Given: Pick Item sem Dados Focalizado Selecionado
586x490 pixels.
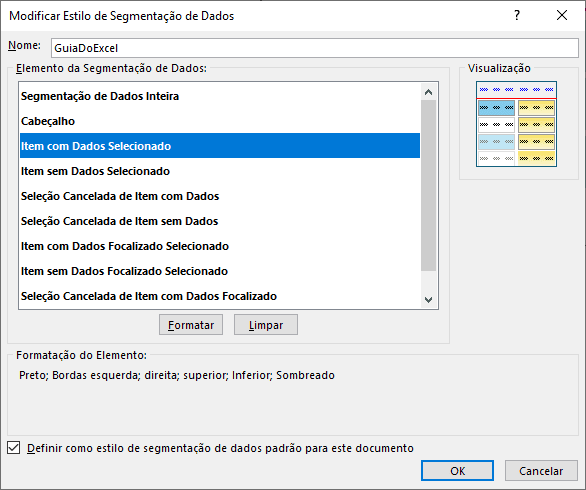Looking at the screenshot, I should (220, 271).
